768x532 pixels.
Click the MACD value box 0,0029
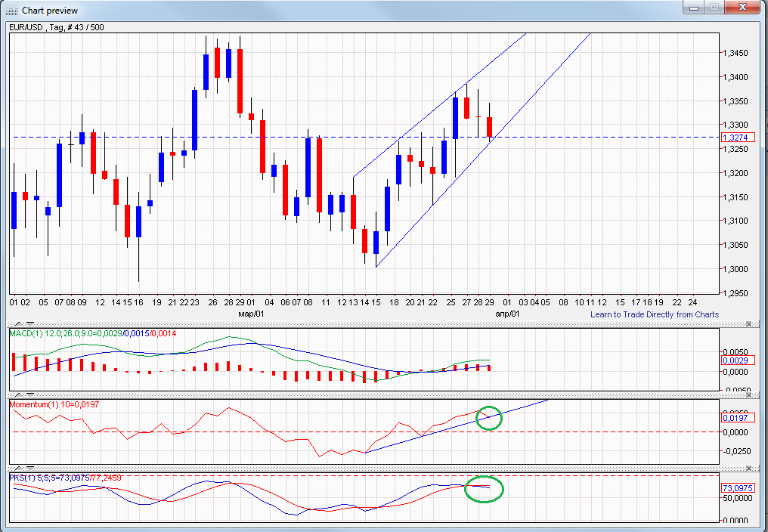click(x=738, y=360)
